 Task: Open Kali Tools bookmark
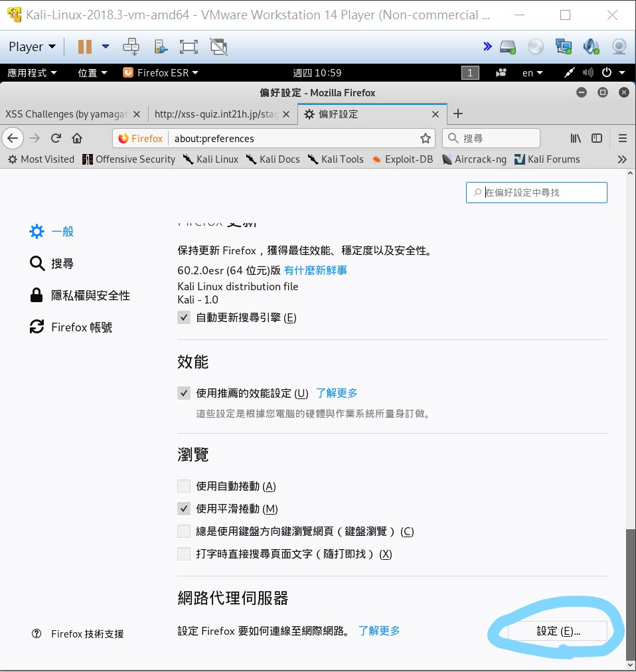click(x=335, y=159)
